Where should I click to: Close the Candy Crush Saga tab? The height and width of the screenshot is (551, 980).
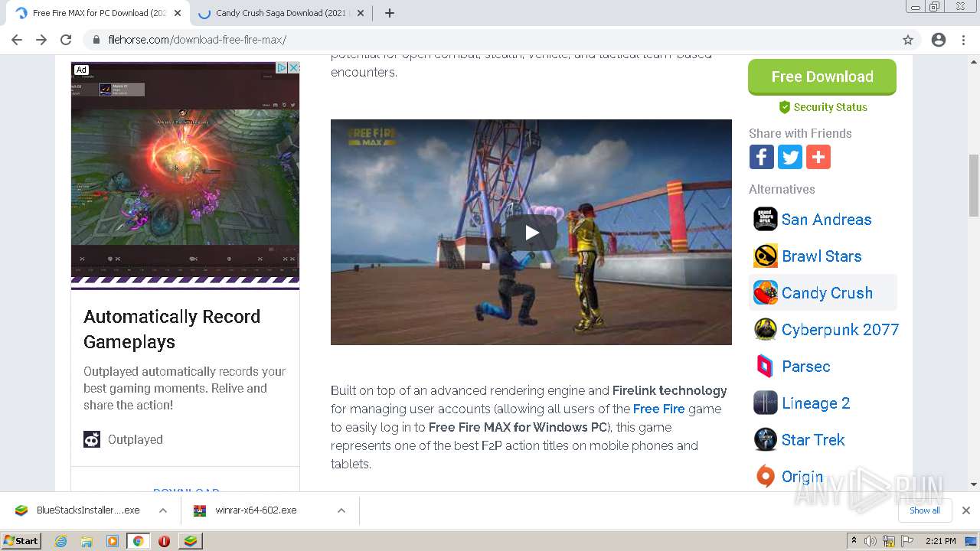[361, 13]
